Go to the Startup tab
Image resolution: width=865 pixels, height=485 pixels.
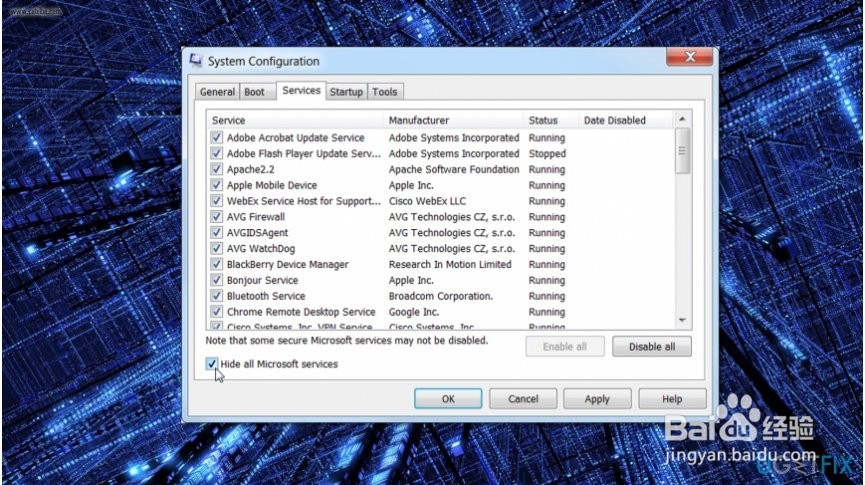[346, 92]
